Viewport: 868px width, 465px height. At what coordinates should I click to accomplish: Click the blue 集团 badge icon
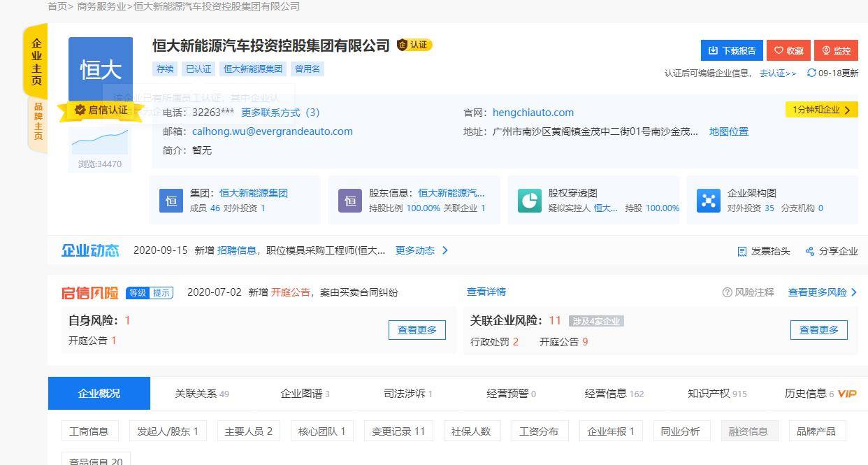tap(171, 200)
